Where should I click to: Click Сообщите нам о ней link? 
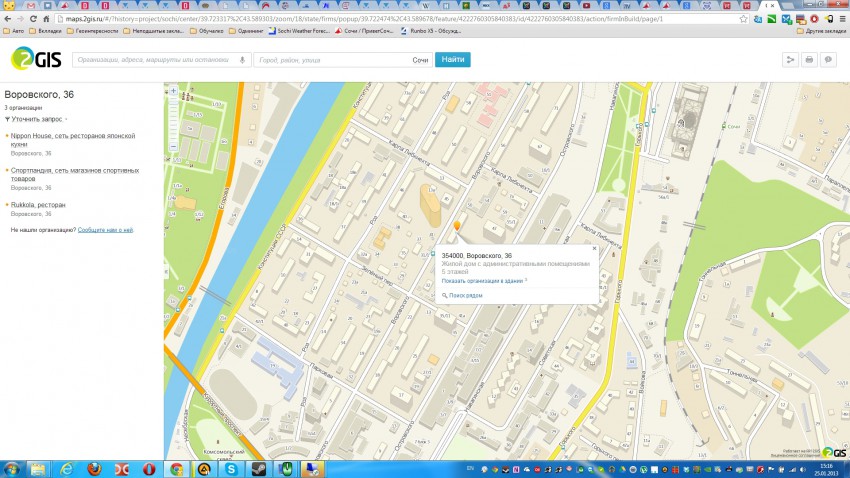tap(105, 230)
